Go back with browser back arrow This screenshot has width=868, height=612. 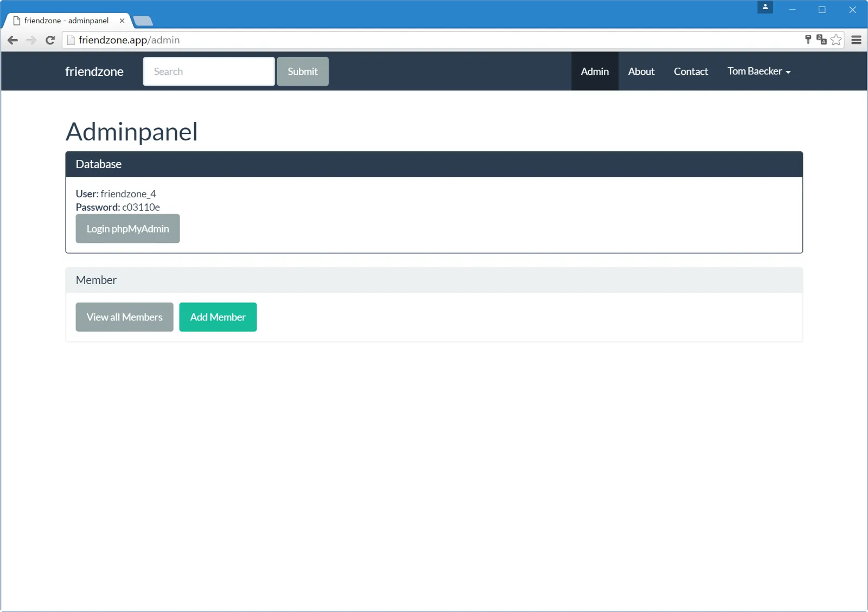click(13, 40)
